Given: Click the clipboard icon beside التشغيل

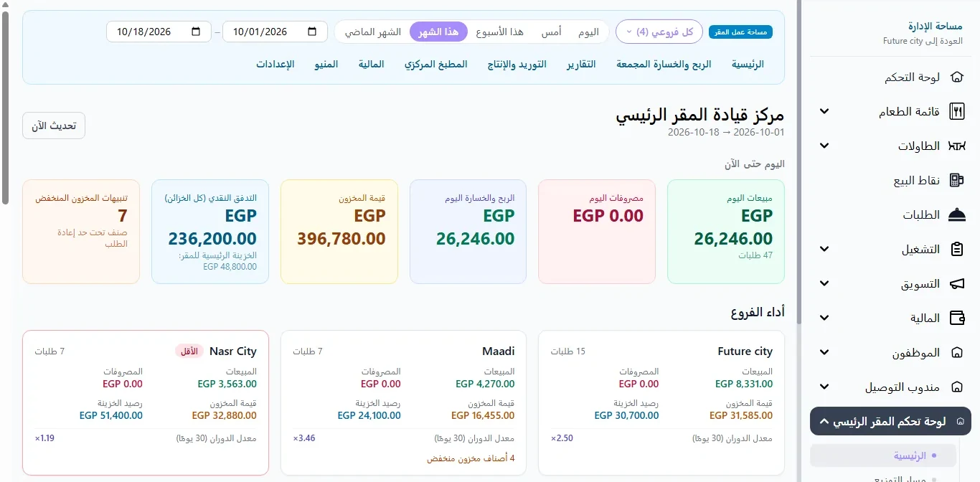Looking at the screenshot, I should click(956, 249).
